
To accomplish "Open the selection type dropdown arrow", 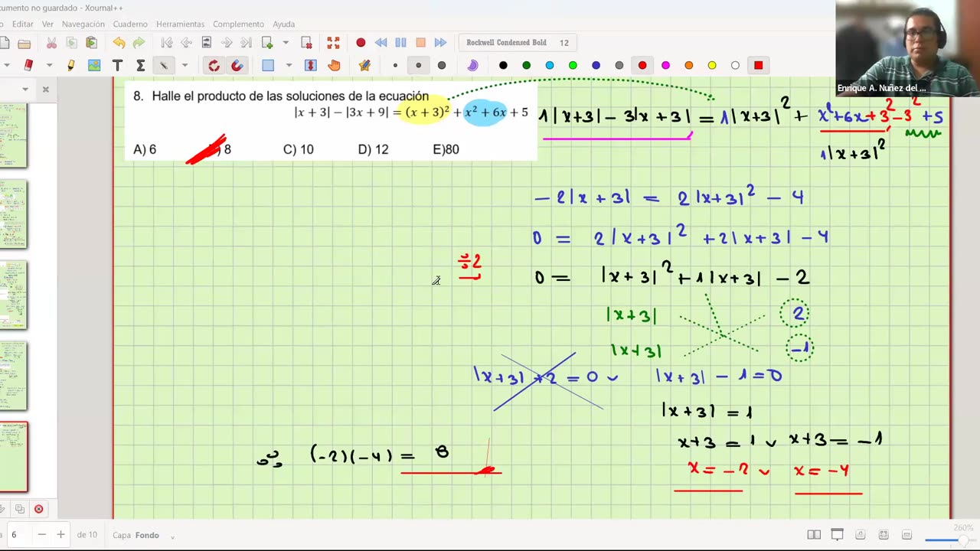I will (x=288, y=66).
